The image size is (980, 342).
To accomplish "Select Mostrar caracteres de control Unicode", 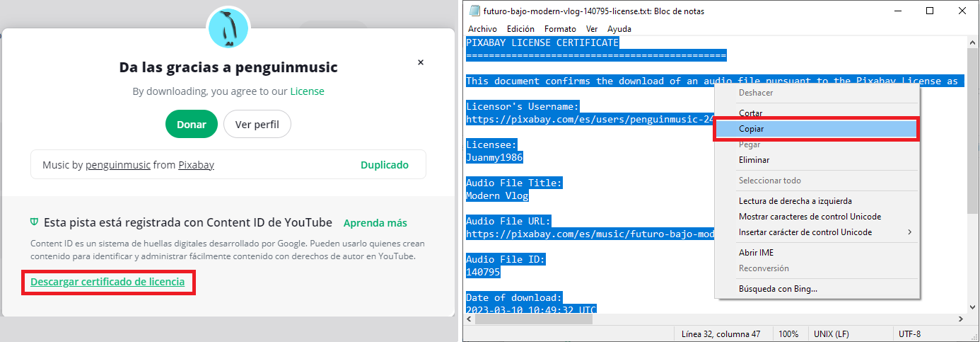I will (817, 217).
